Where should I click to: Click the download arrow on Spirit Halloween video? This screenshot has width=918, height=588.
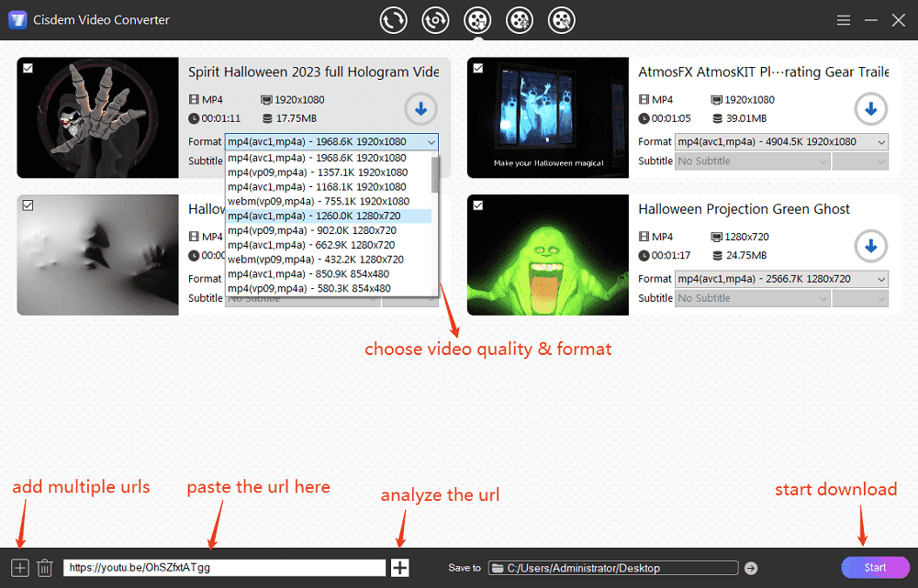pos(420,109)
